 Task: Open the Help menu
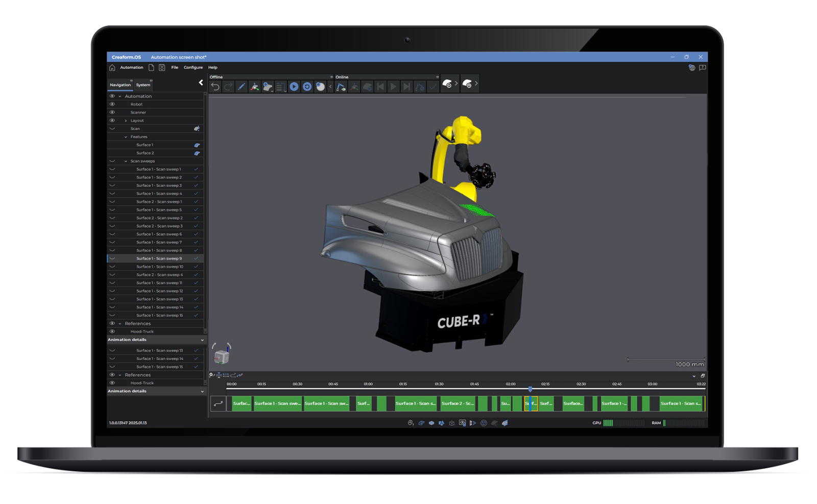coord(213,67)
